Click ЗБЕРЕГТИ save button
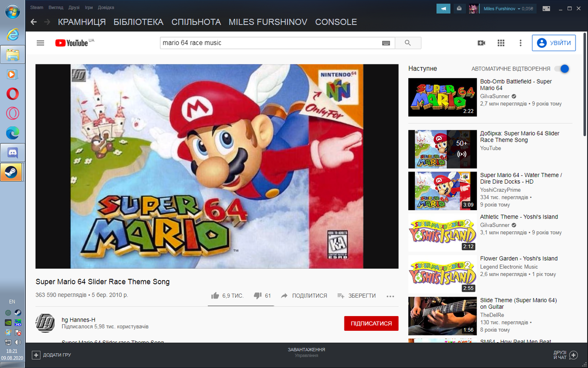 (x=356, y=296)
